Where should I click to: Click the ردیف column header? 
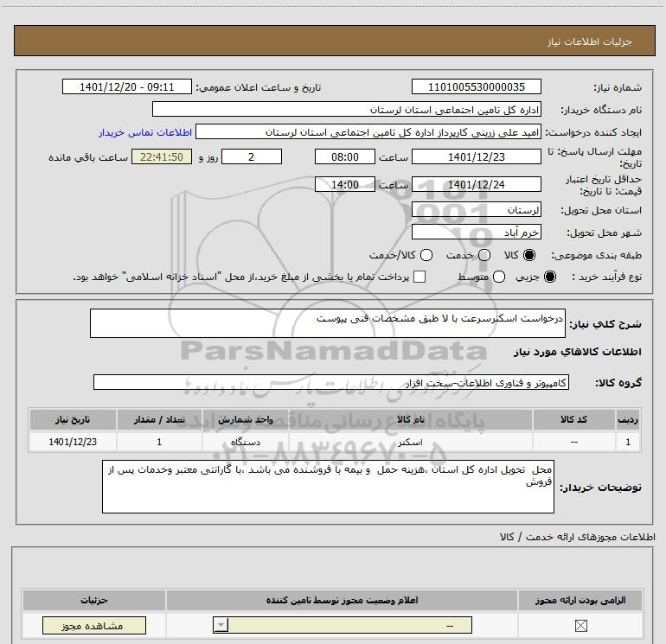tap(628, 419)
